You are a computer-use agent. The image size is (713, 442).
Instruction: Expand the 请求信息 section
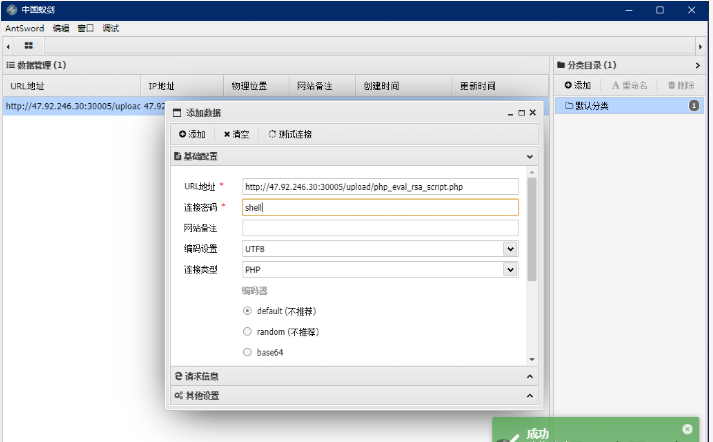[x=530, y=377]
